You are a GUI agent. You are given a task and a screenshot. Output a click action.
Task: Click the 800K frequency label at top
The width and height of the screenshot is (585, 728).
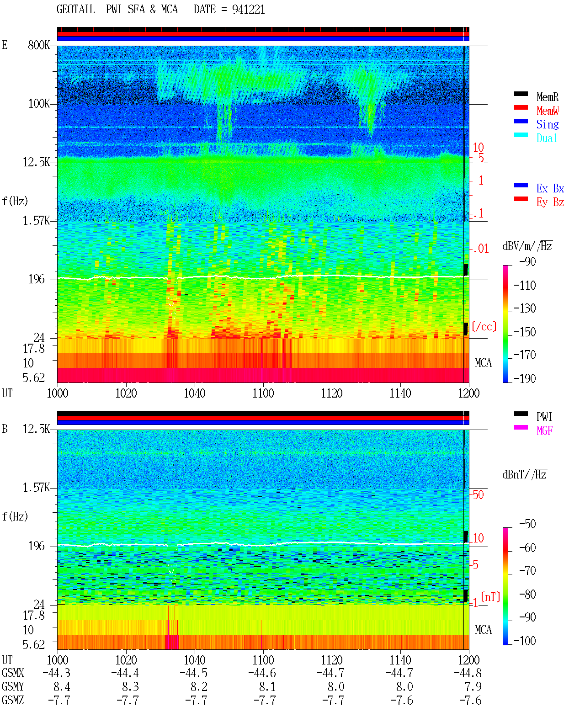[x=39, y=45]
